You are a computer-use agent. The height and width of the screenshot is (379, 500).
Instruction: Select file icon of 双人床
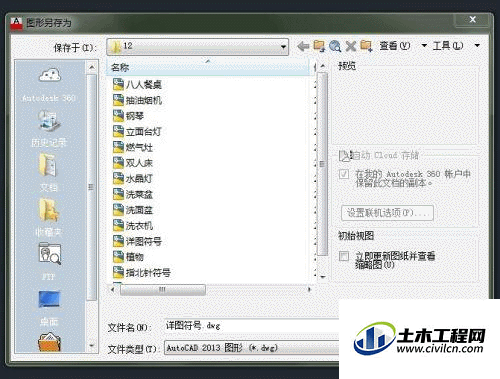point(118,163)
